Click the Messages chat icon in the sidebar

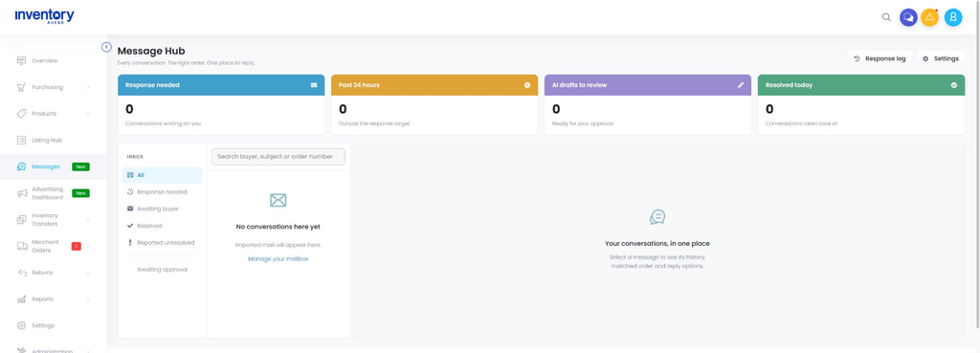click(22, 166)
